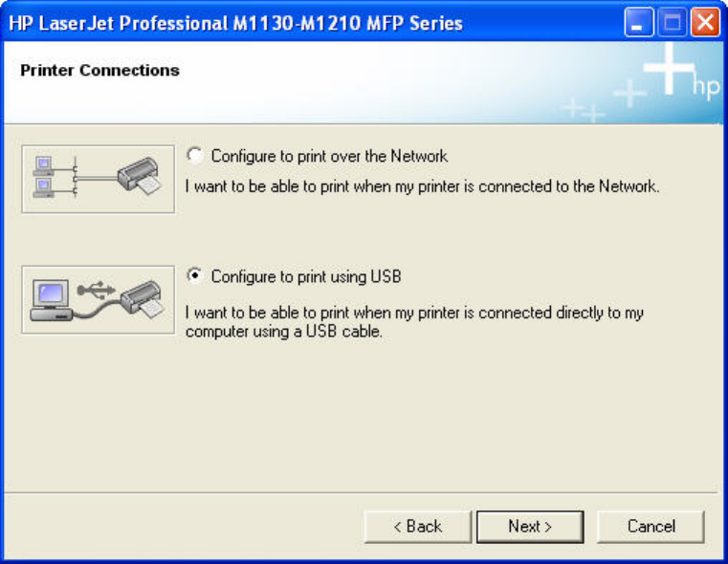Click the network computers icon in the network illustration
728x564 pixels.
tap(45, 177)
